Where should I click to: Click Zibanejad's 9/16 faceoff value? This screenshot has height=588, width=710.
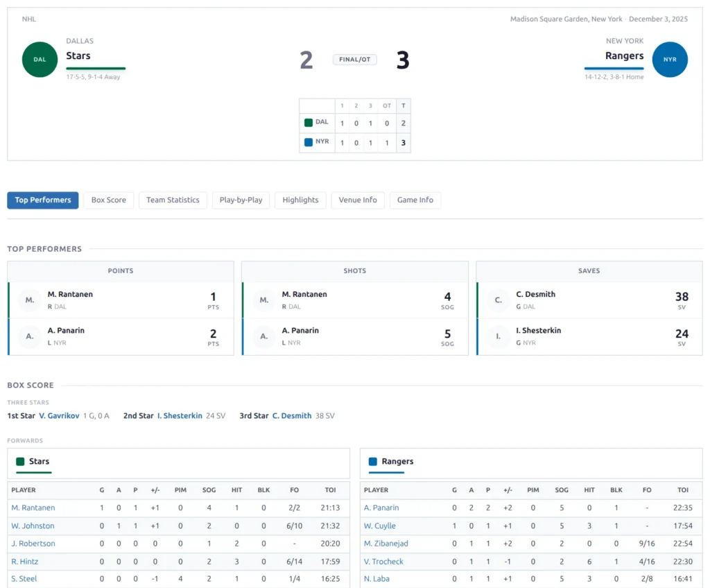tap(647, 544)
